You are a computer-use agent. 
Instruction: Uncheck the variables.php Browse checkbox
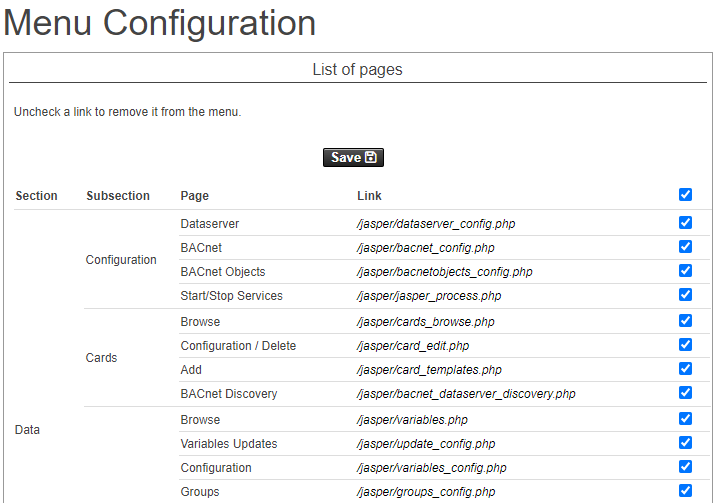685,419
